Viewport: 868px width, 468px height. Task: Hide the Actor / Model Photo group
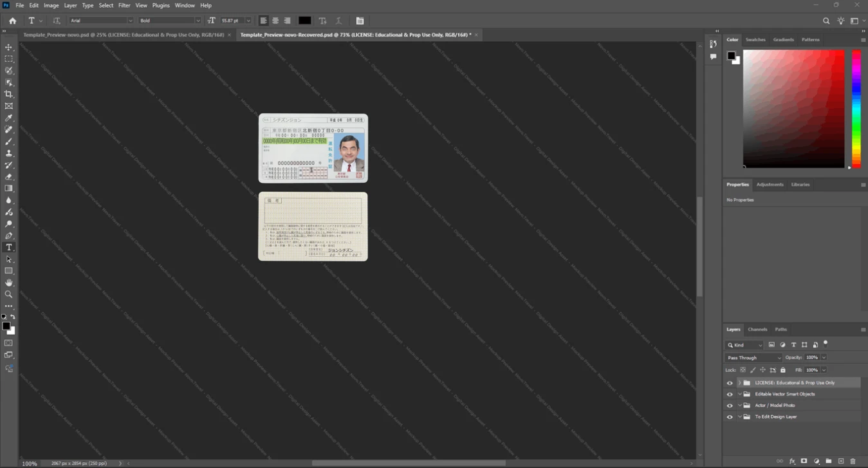tap(730, 406)
